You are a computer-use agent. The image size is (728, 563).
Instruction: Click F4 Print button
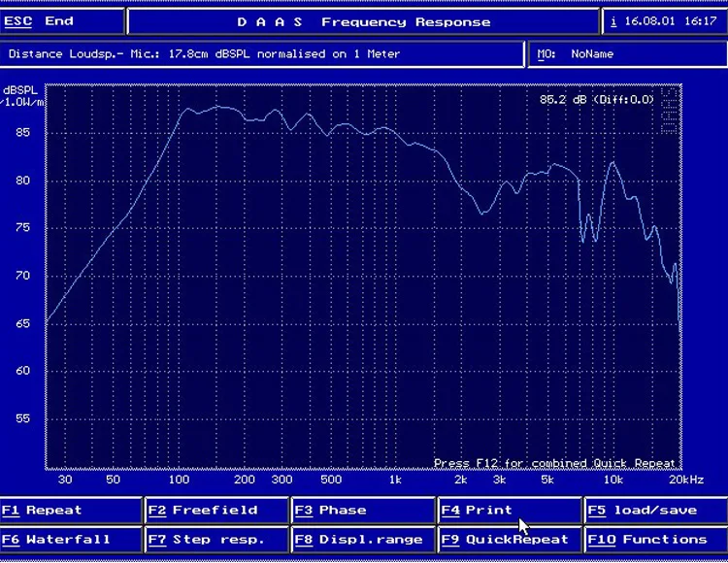click(x=510, y=510)
